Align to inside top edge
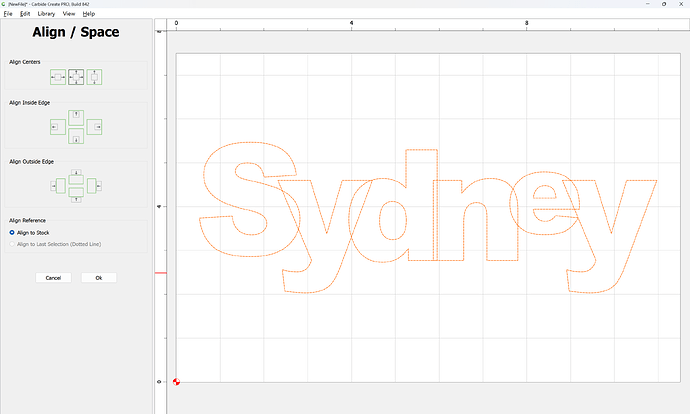 76,114
